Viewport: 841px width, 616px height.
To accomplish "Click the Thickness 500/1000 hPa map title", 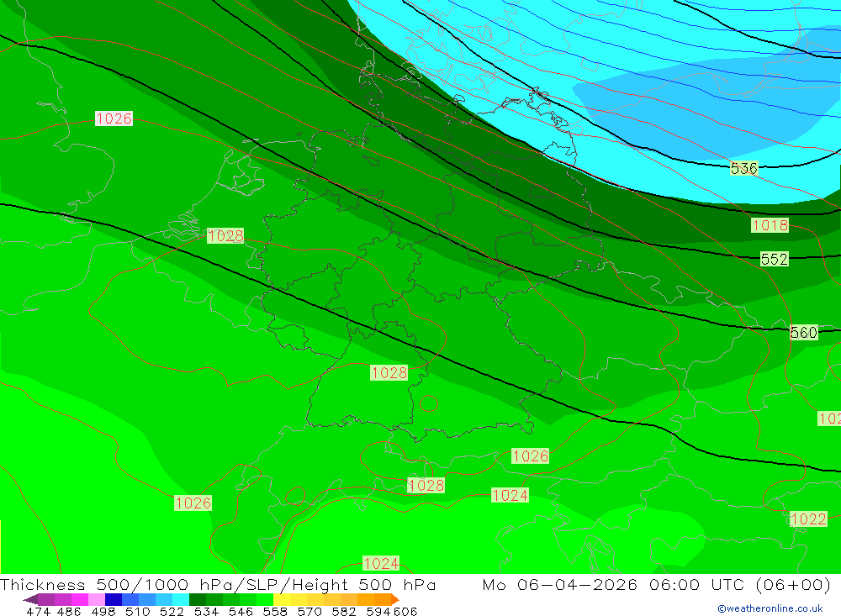I will point(218,584).
